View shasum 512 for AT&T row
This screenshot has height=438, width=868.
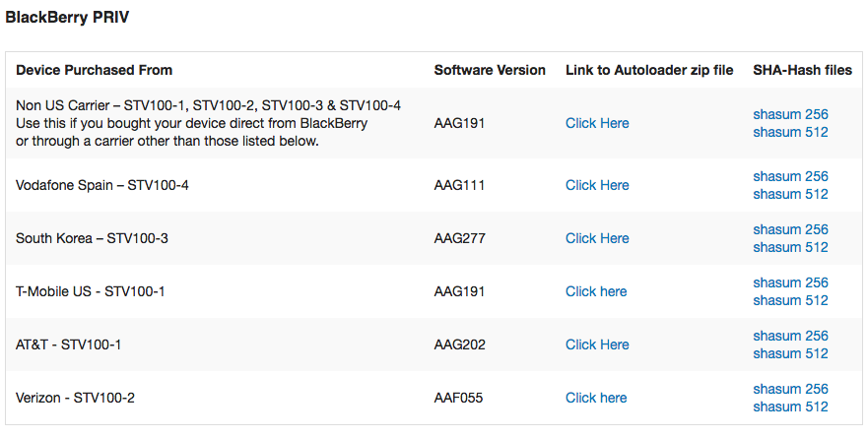click(x=790, y=353)
